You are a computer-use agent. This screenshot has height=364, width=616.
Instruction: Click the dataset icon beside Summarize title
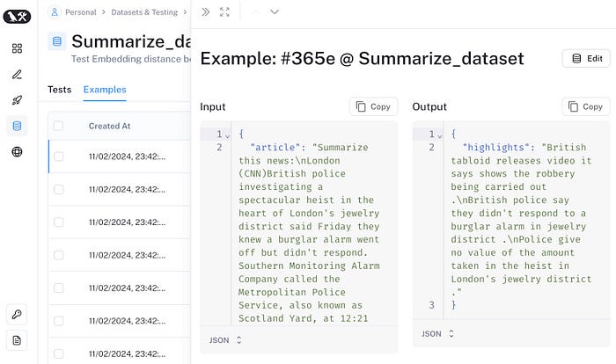pos(57,41)
